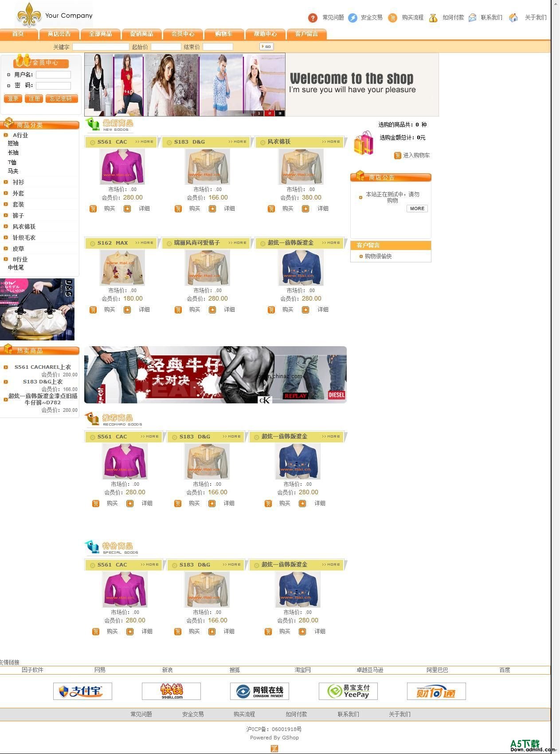Click the 经典牛仔大对决 jeans banner
Image resolution: width=560 pixels, height=754 pixels.
click(x=215, y=375)
